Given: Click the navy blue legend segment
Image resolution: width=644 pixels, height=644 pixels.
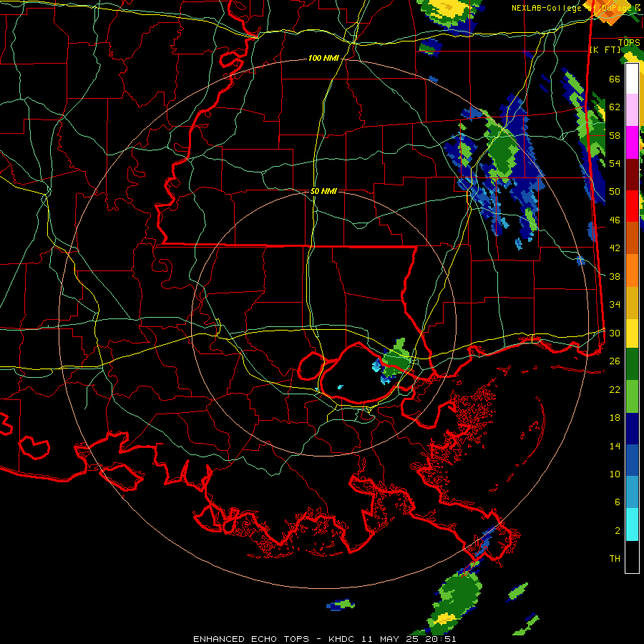Looking at the screenshot, I should 632,429.
